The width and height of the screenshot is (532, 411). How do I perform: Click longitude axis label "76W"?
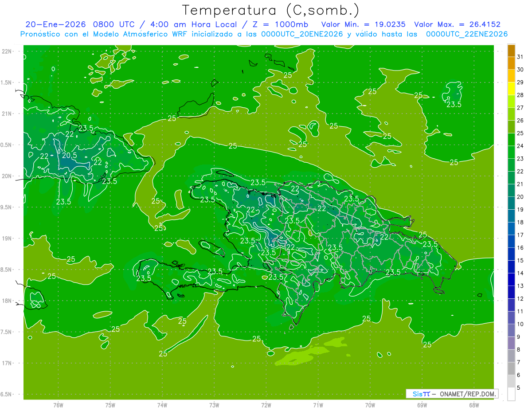click(58, 405)
